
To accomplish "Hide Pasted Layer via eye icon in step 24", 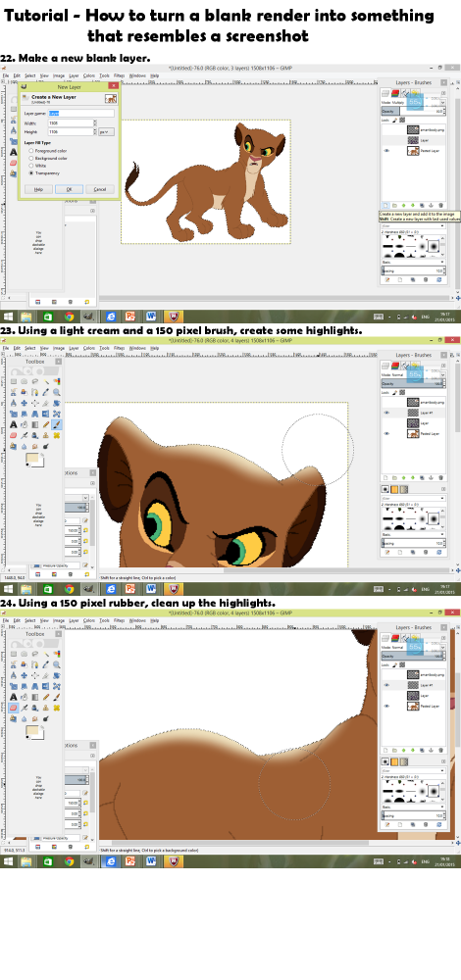I will [386, 707].
